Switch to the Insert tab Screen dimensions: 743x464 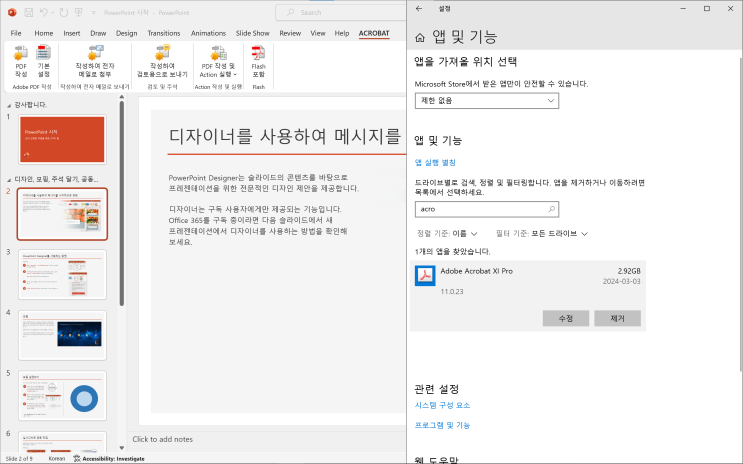[72, 33]
